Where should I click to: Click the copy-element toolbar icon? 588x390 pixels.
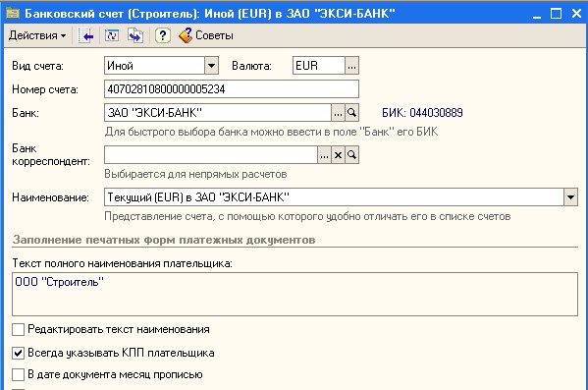coord(135,35)
